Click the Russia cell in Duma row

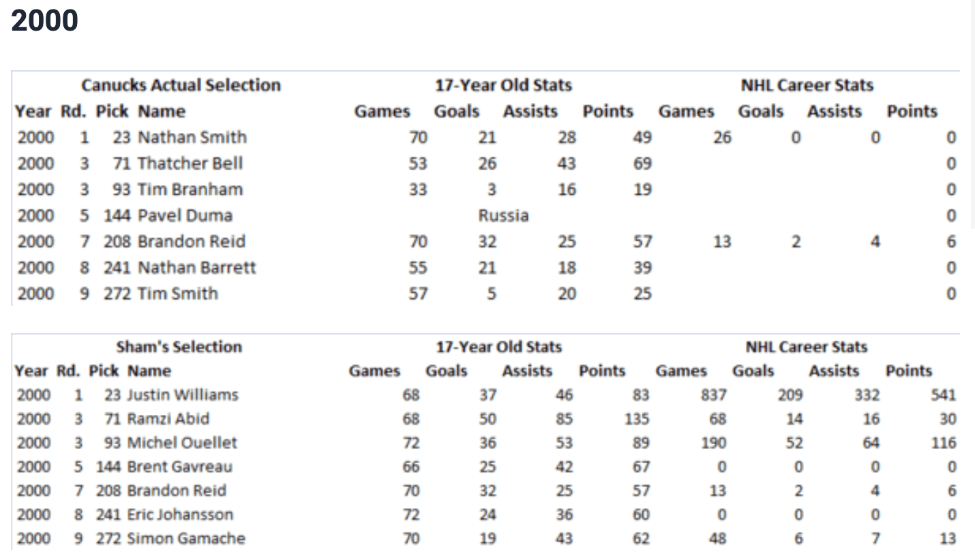point(503,215)
